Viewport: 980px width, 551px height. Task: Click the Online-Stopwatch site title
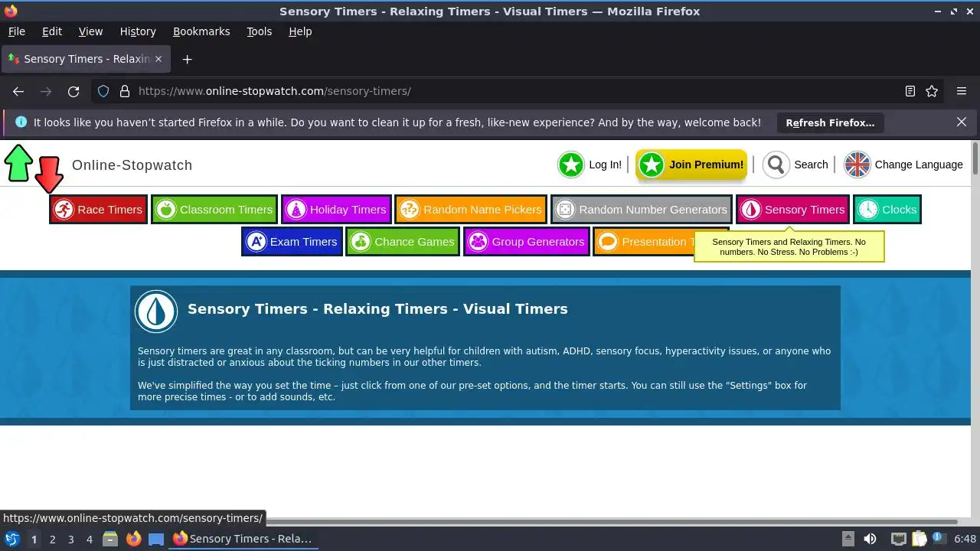(x=132, y=165)
